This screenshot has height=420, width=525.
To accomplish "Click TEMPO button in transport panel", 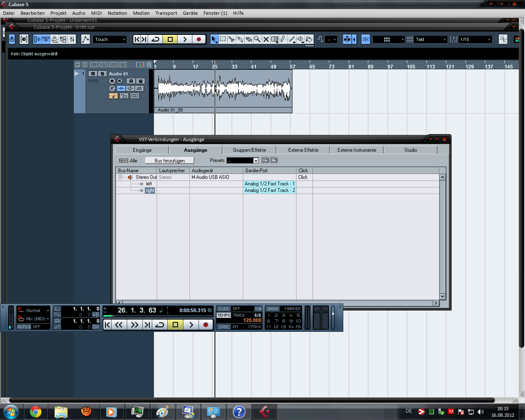I will 224,315.
